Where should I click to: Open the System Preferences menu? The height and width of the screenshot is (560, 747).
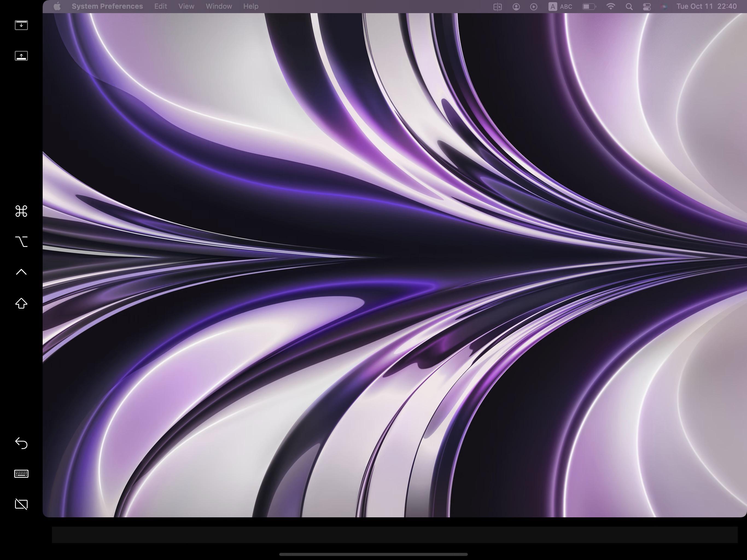point(107,6)
